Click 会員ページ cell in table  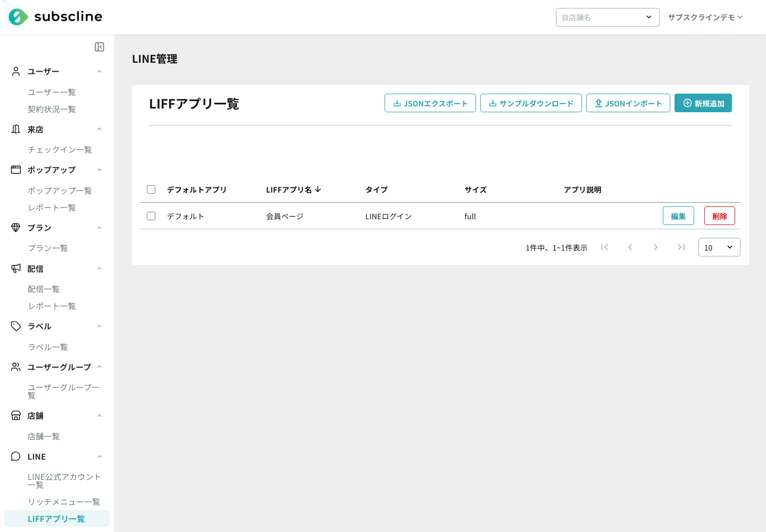click(285, 216)
